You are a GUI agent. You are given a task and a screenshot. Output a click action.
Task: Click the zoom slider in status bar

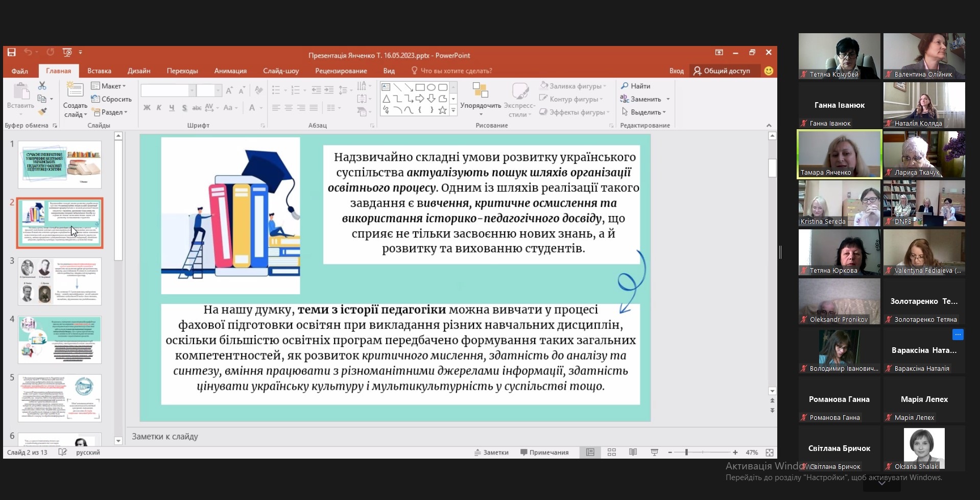click(x=687, y=453)
